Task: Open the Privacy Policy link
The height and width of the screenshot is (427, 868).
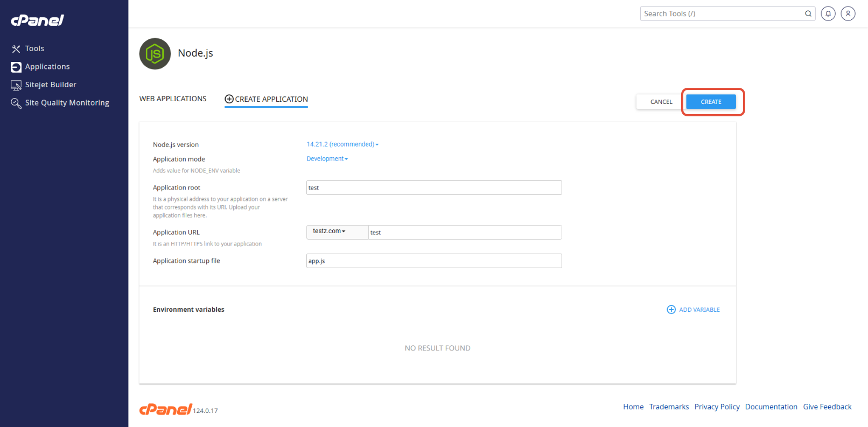Action: click(717, 407)
